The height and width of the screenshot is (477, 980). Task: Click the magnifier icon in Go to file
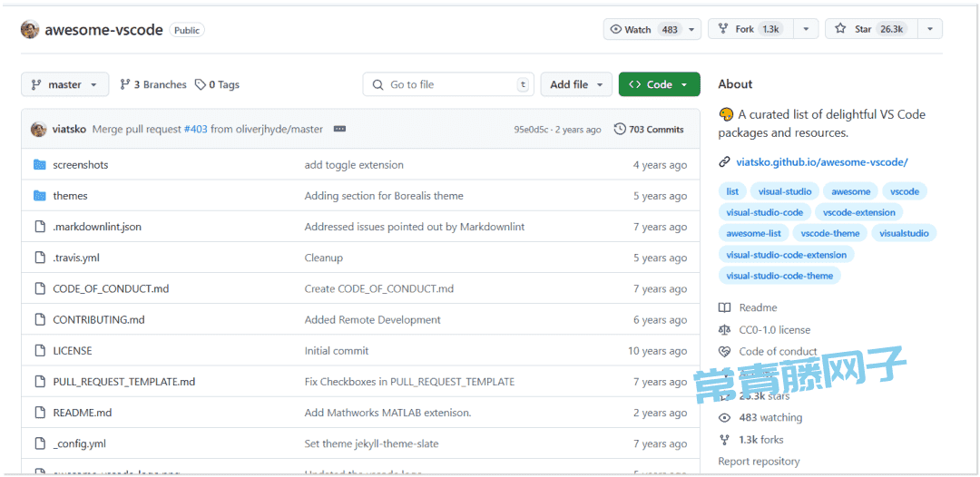377,84
